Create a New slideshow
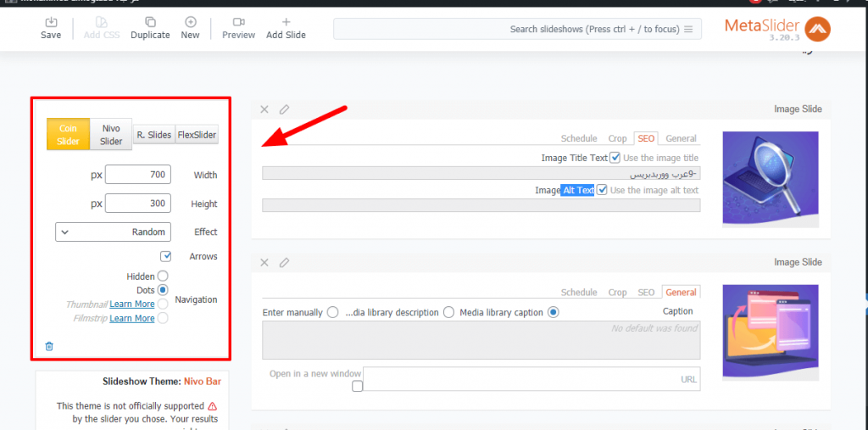 click(191, 22)
